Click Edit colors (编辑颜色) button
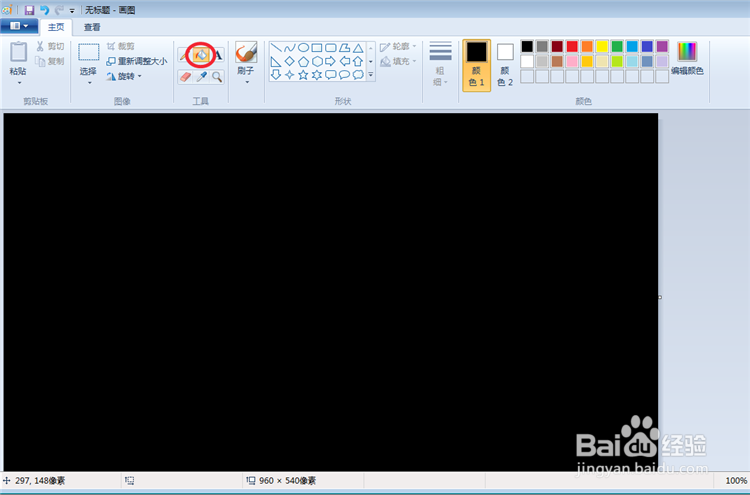This screenshot has height=495, width=750. tap(687, 58)
